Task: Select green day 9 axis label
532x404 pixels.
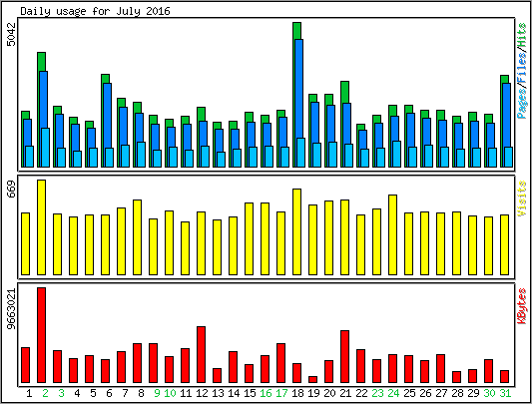Action: coord(157,393)
